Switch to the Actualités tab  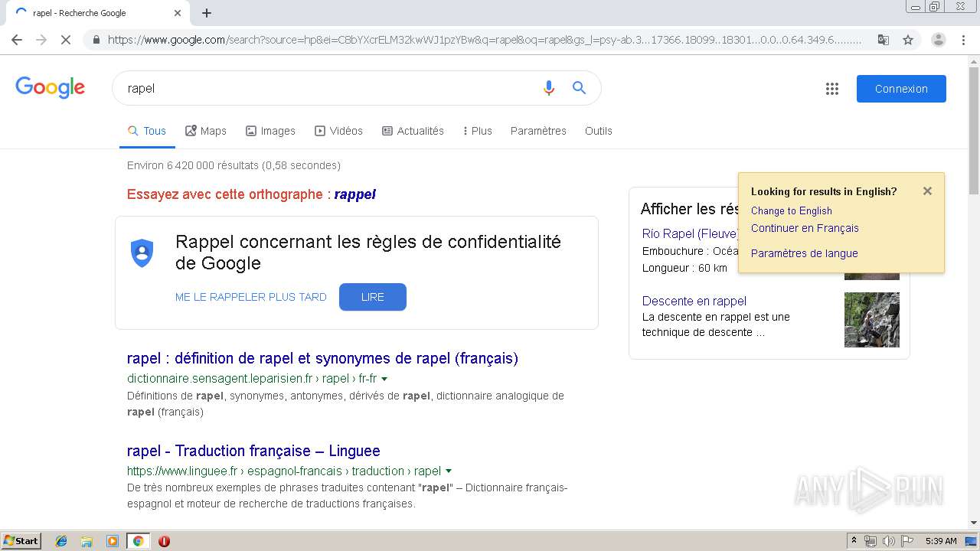click(413, 131)
